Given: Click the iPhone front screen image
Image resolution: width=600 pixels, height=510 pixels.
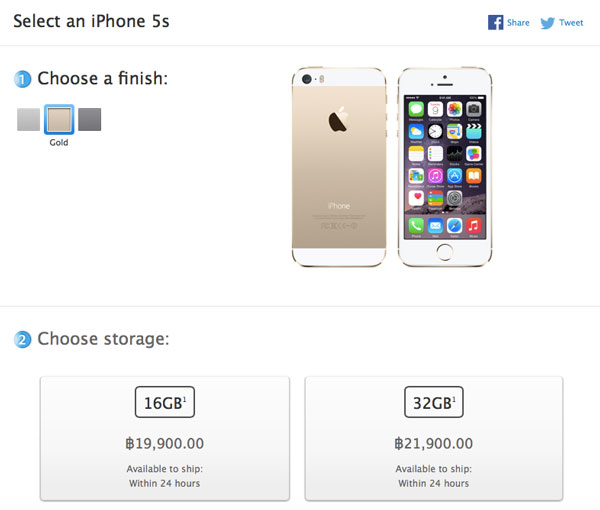Looking at the screenshot, I should pyautogui.click(x=445, y=167).
